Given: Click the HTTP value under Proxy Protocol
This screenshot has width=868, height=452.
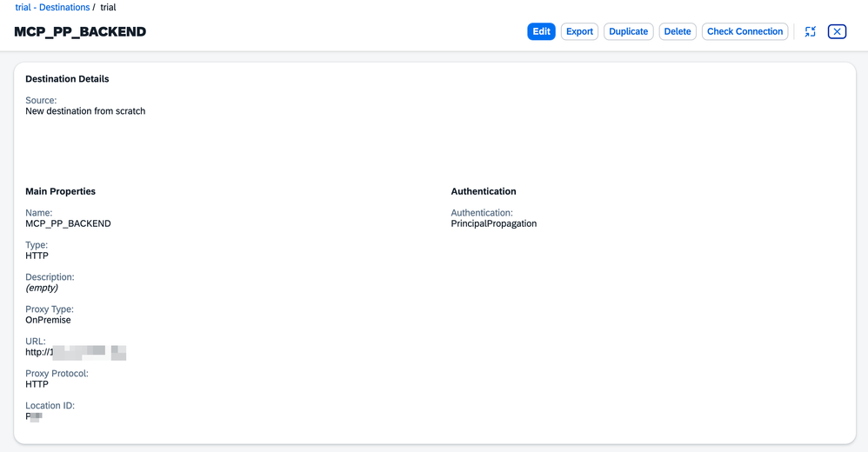Looking at the screenshot, I should [x=37, y=384].
